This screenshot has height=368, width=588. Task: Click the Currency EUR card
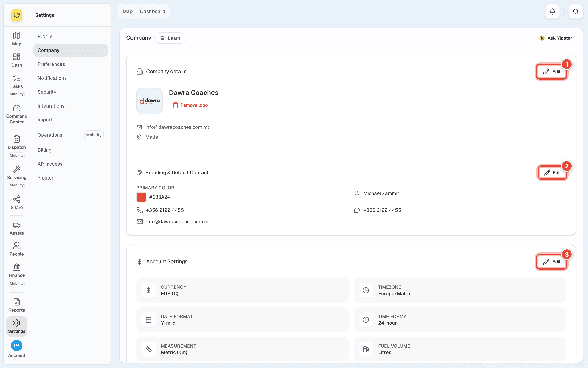[242, 290]
